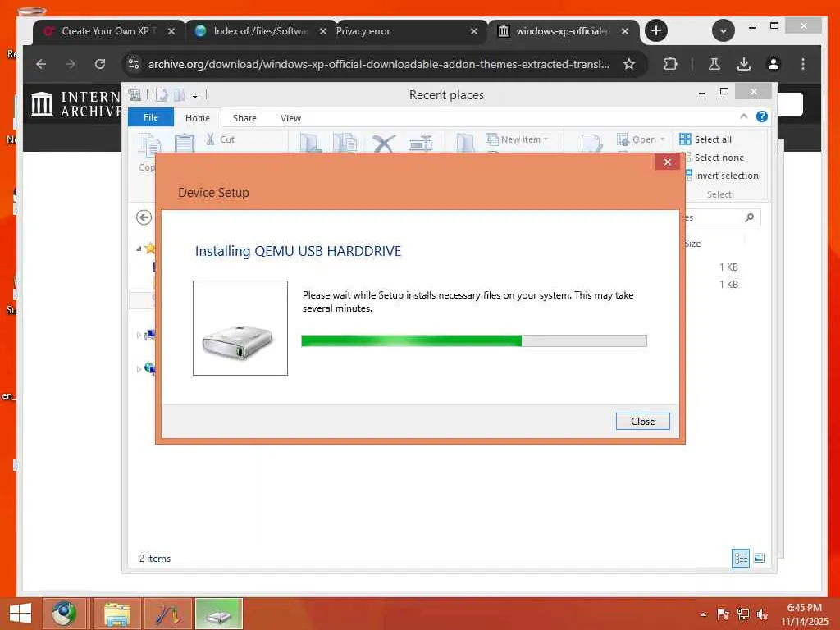The image size is (840, 630).
Task: Click the archive.org address bar URL
Action: [379, 64]
